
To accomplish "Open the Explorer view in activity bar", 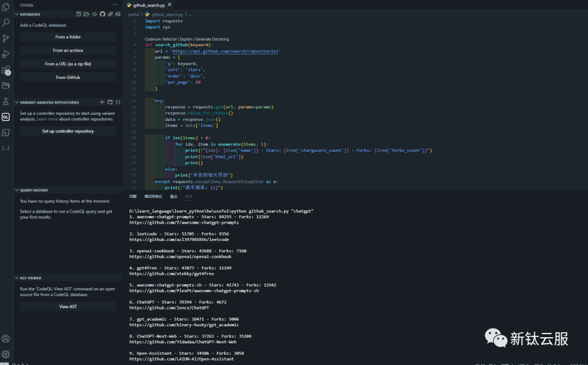I will click(x=6, y=8).
